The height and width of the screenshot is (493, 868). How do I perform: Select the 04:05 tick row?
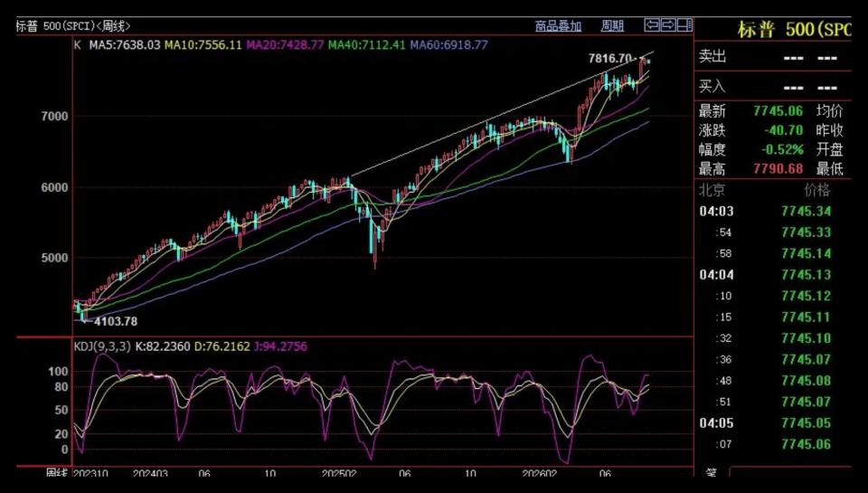pos(773,423)
